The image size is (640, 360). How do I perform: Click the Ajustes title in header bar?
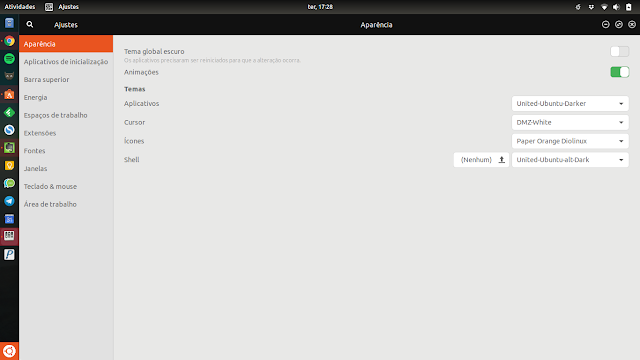66,25
